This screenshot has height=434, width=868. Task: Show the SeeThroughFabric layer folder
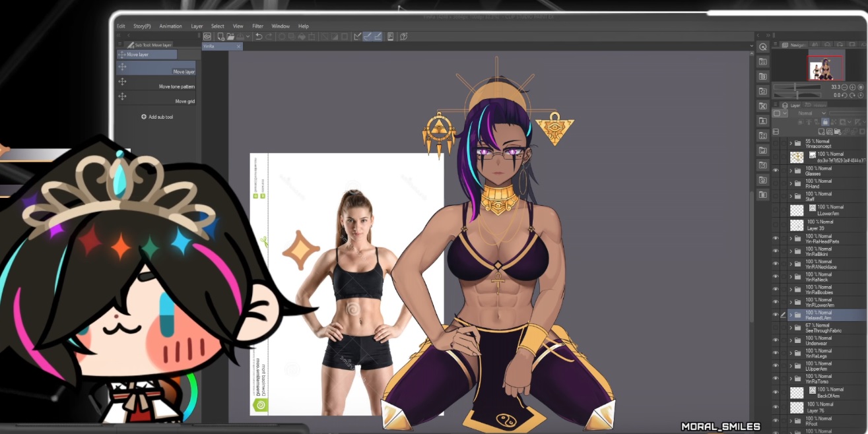tap(776, 328)
